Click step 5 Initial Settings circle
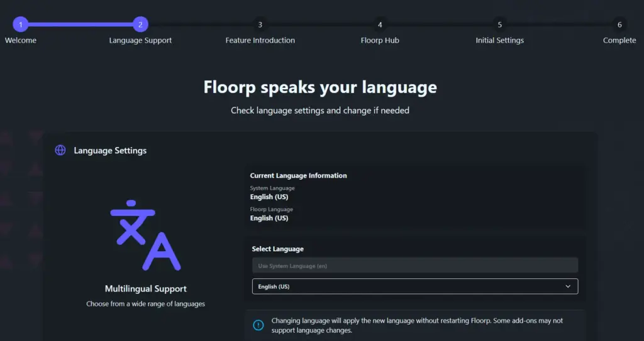This screenshot has height=341, width=644. (x=500, y=24)
